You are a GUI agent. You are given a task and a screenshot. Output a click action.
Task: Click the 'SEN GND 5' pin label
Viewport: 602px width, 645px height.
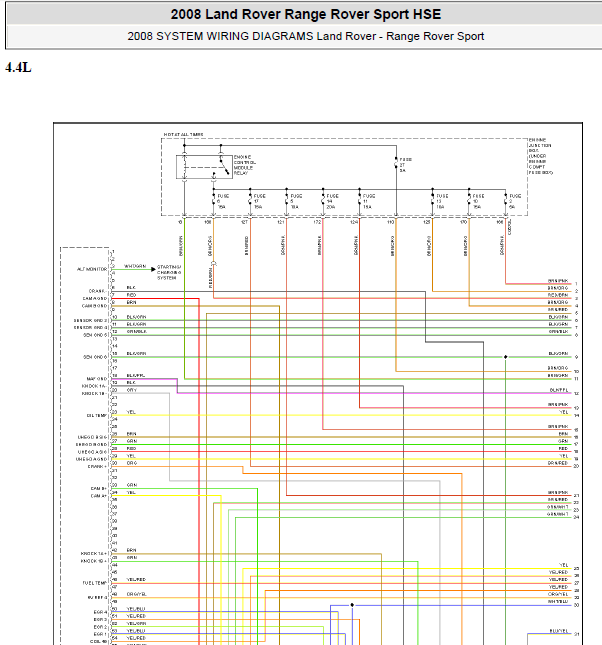(95, 335)
